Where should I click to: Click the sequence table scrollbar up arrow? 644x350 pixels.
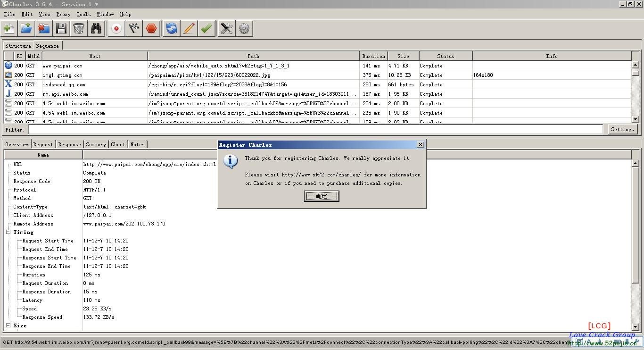[x=636, y=65]
